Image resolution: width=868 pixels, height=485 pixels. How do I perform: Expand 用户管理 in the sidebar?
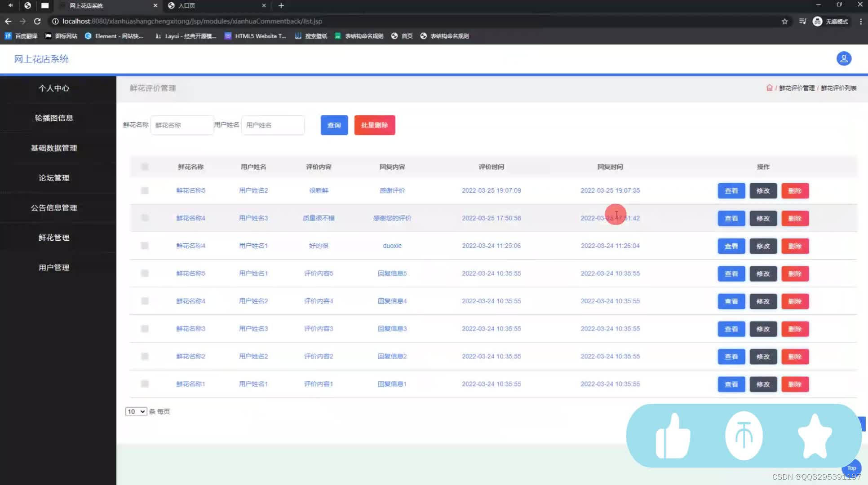tap(54, 268)
